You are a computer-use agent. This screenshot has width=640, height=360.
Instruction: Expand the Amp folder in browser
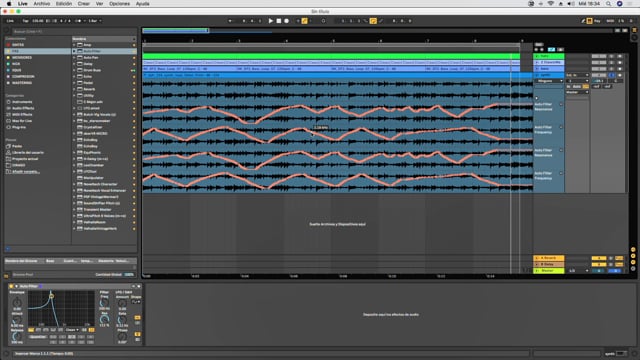tap(75, 45)
